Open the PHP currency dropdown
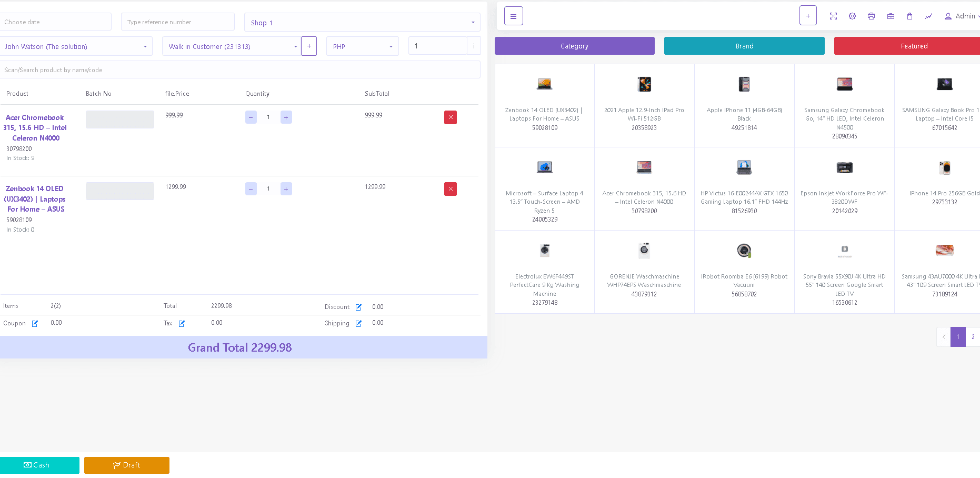This screenshot has width=980, height=478. 363,46
